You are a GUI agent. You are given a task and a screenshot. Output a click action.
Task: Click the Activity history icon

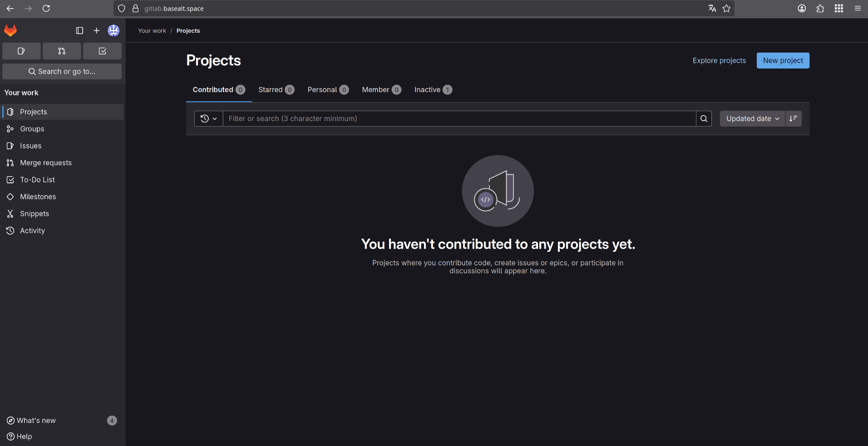10,230
